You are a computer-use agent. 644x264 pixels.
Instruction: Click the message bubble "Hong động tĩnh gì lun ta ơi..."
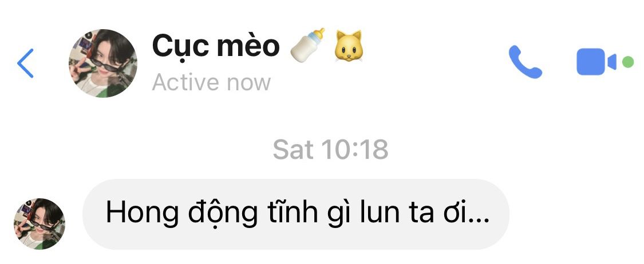296,214
